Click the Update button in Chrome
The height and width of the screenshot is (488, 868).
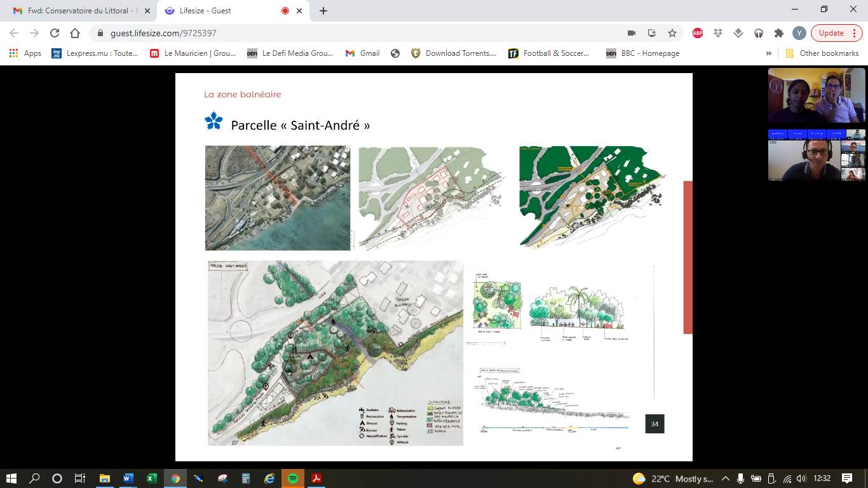click(x=831, y=33)
